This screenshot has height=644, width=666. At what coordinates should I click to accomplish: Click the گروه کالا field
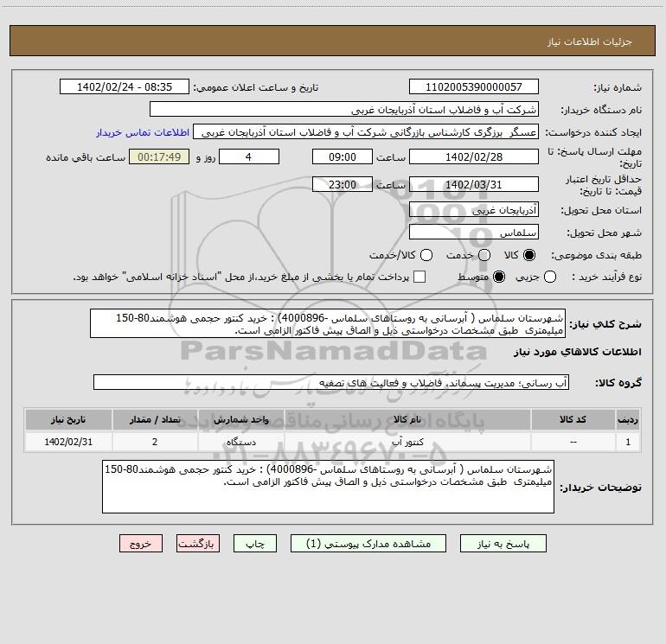(x=331, y=382)
